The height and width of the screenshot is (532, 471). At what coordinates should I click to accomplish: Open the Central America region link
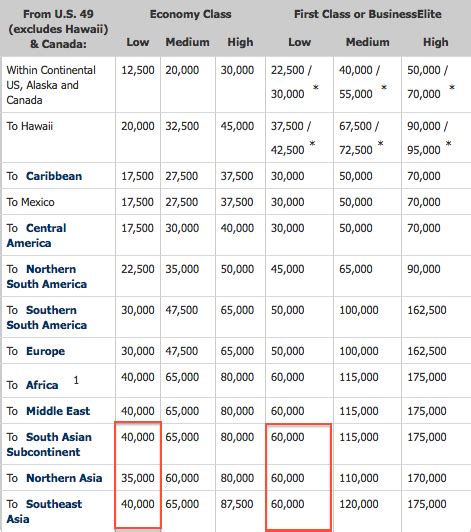pos(36,235)
